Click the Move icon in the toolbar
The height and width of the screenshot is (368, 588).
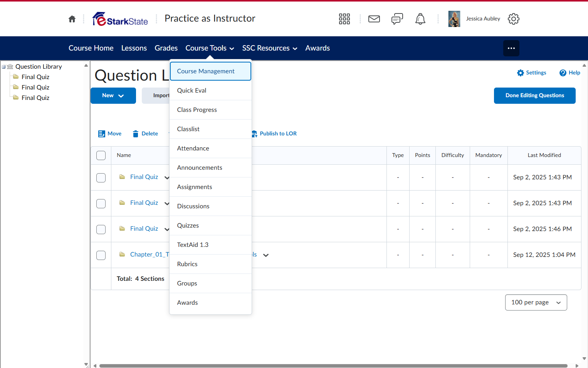(102, 134)
